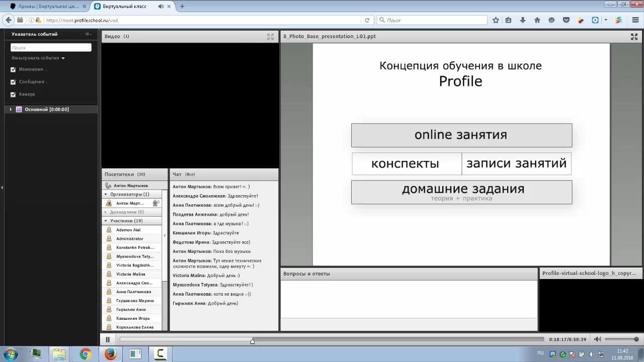Viewport: 644px width, 362px height.
Task: Select attendee Victoria Bogdashk...
Action: tap(132, 265)
